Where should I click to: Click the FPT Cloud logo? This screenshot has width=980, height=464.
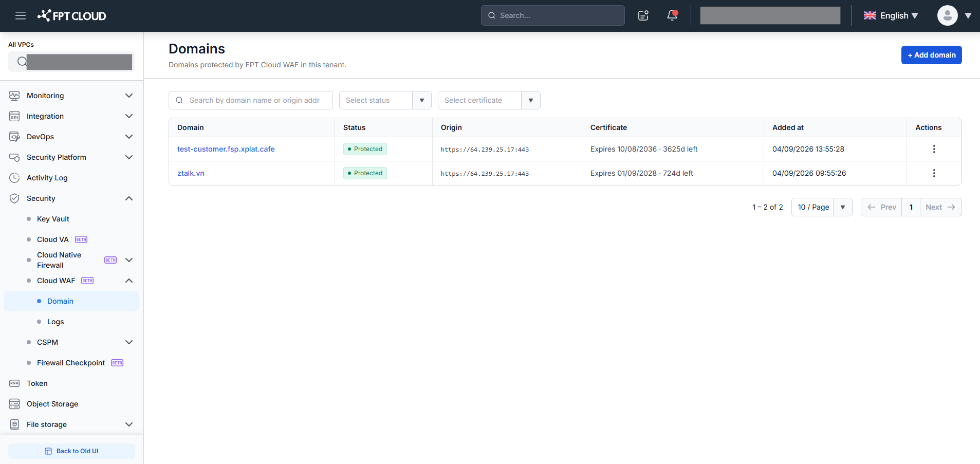click(71, 16)
